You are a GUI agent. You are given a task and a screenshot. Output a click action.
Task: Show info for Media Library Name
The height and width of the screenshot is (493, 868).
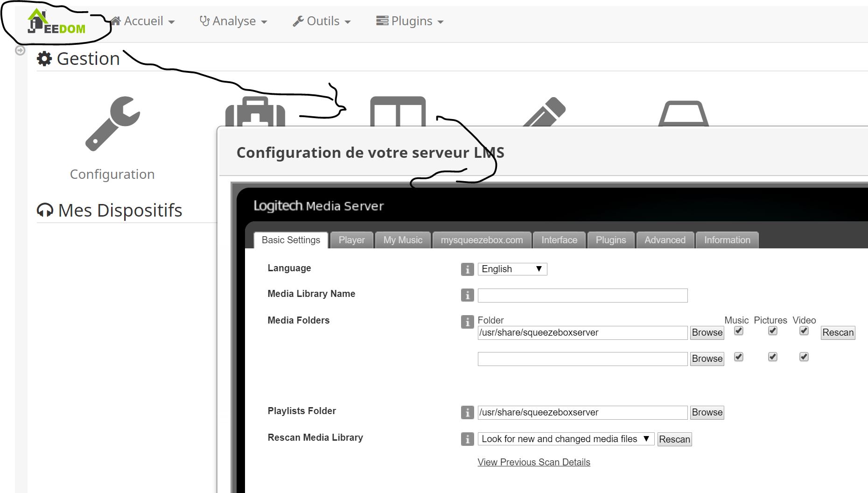(467, 295)
